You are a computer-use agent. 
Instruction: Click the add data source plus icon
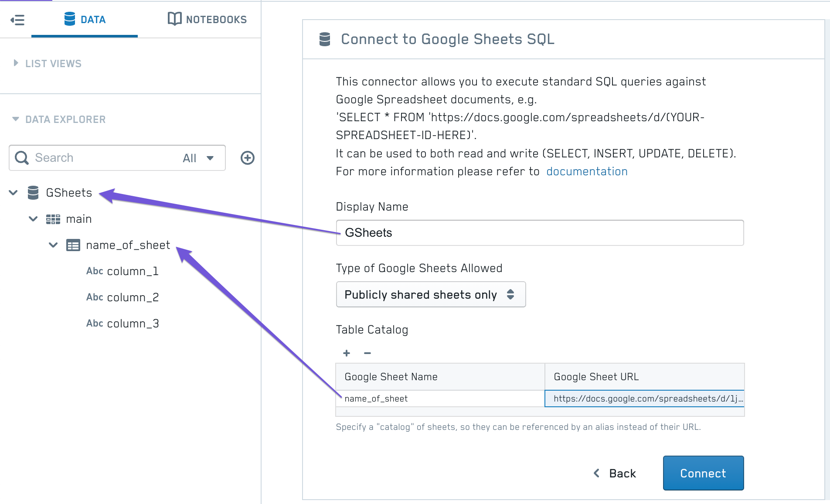click(x=248, y=158)
